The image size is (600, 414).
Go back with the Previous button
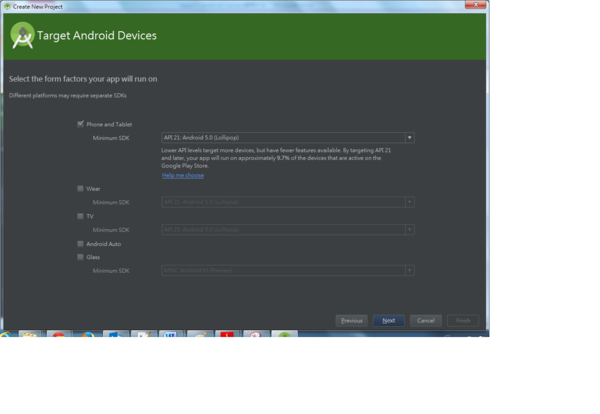(x=351, y=320)
